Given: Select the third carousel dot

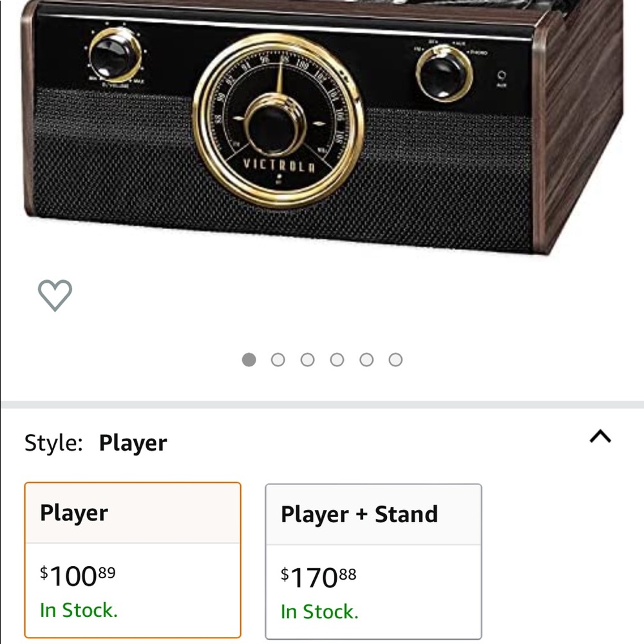Looking at the screenshot, I should tap(308, 360).
